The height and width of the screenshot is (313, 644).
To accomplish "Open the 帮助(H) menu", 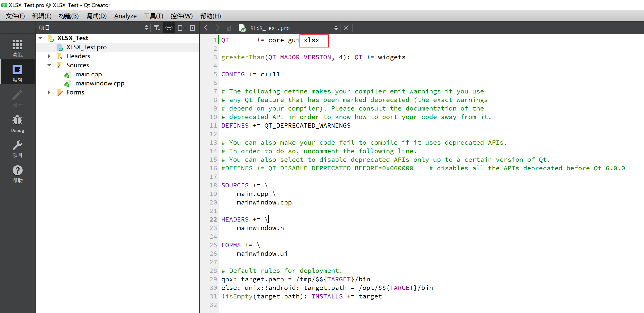I will click(x=210, y=16).
